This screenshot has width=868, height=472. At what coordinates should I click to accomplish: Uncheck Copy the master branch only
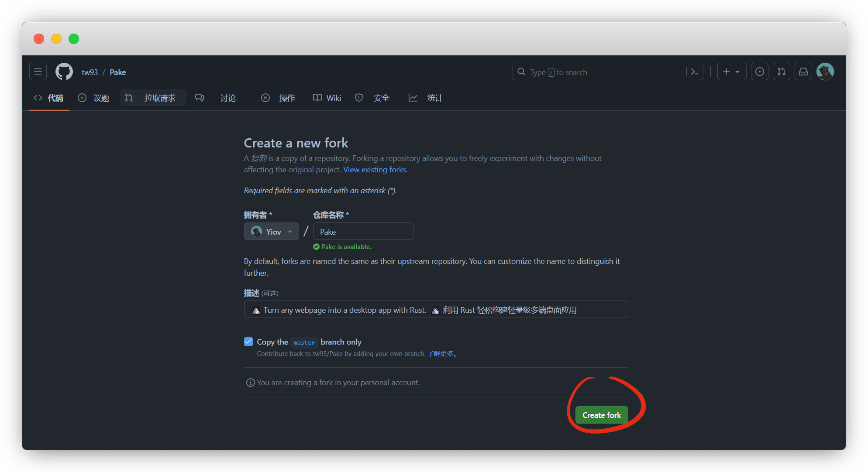point(248,342)
